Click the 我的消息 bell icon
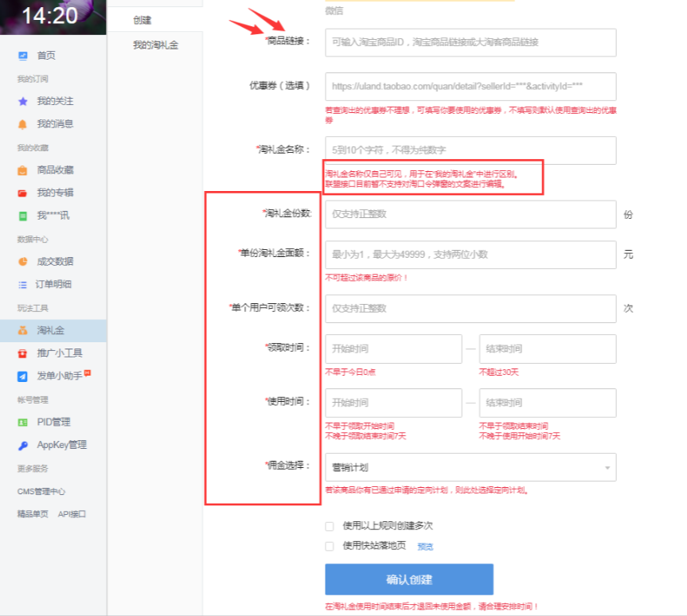Viewport: 687px width, 616px height. click(x=22, y=124)
